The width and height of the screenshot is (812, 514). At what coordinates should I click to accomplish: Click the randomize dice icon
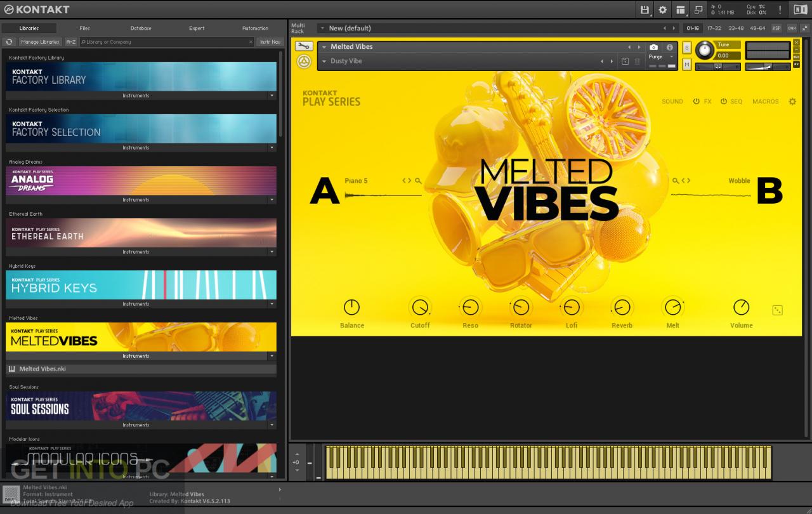tap(777, 310)
